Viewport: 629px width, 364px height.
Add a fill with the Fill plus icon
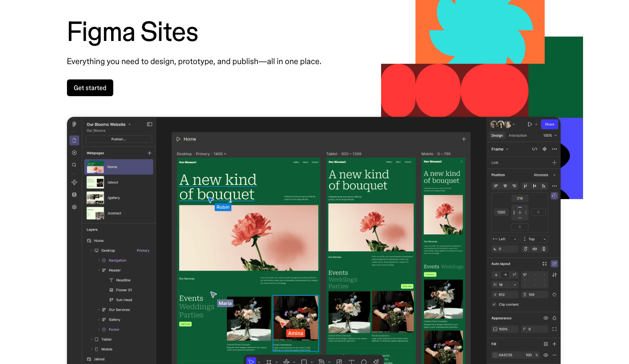coord(554,344)
